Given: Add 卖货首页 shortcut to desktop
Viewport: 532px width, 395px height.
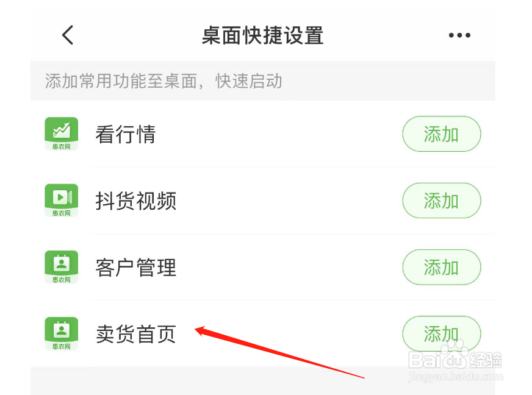Looking at the screenshot, I should pyautogui.click(x=442, y=333).
